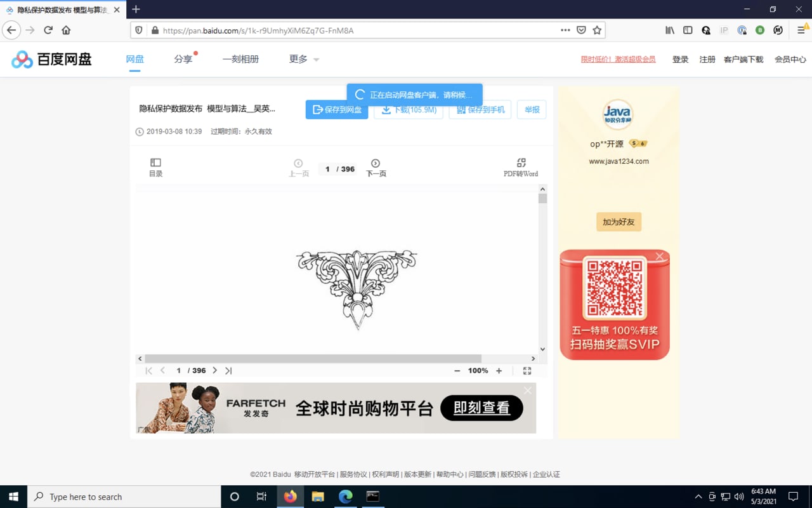Close the QR code promotion popup
The height and width of the screenshot is (508, 812).
point(660,257)
